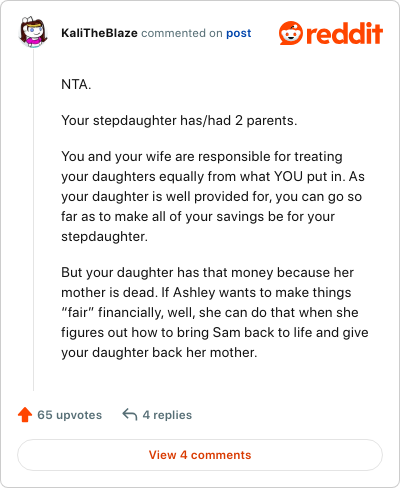Click the reply arrow icon
400x488 pixels.
click(x=130, y=415)
